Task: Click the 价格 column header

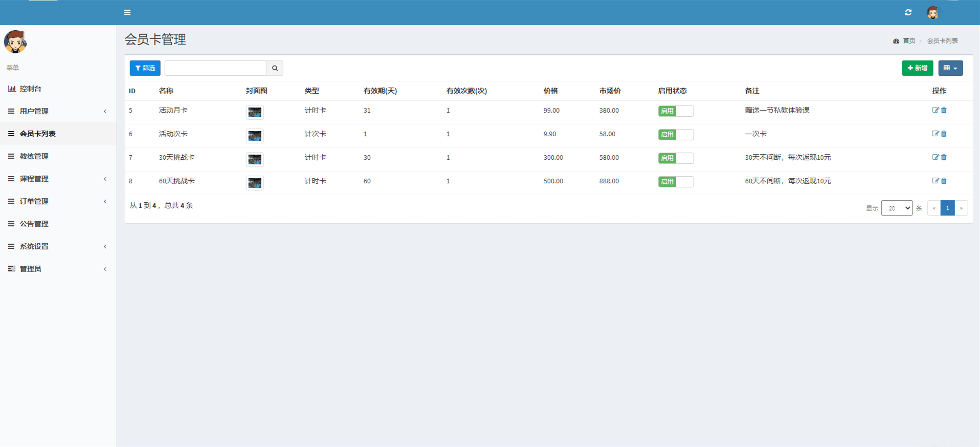Action: click(551, 91)
